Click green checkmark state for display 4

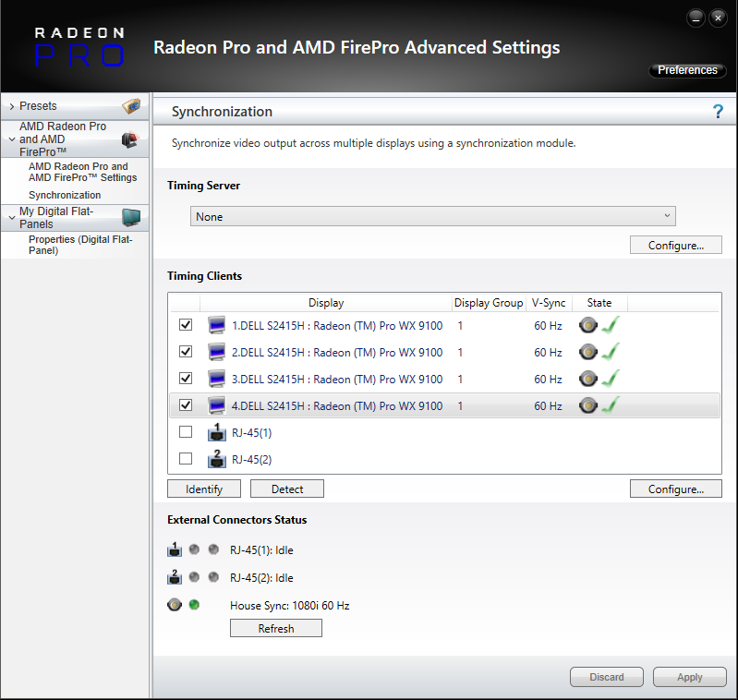611,405
